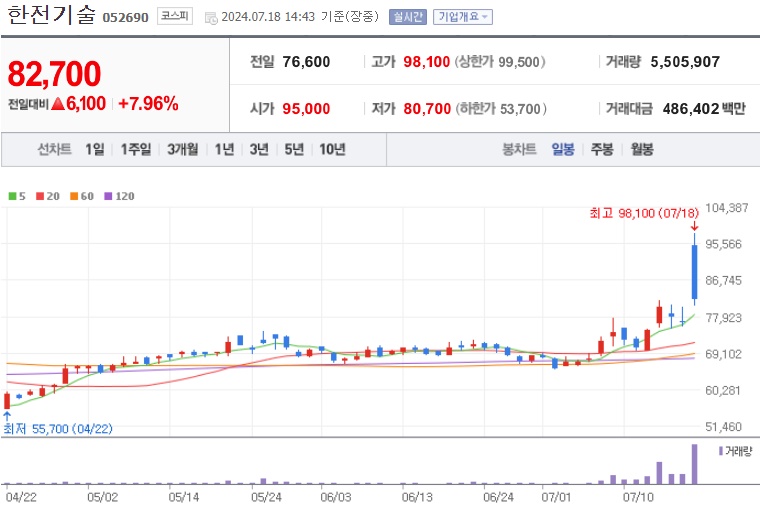Click the 한전기술 stock name heading
Screen dimensions: 760x510
pos(51,15)
